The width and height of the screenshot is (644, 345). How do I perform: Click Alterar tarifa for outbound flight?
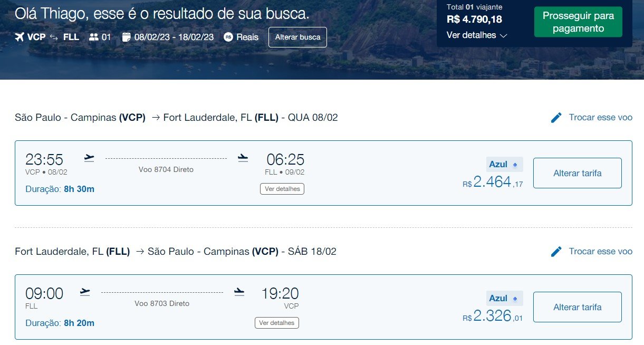(578, 173)
